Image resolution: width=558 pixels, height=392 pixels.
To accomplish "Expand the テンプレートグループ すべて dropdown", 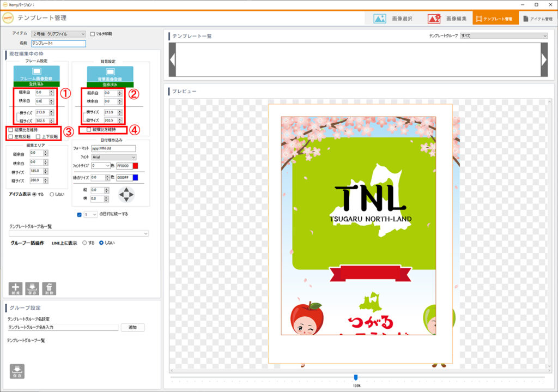I will point(504,36).
